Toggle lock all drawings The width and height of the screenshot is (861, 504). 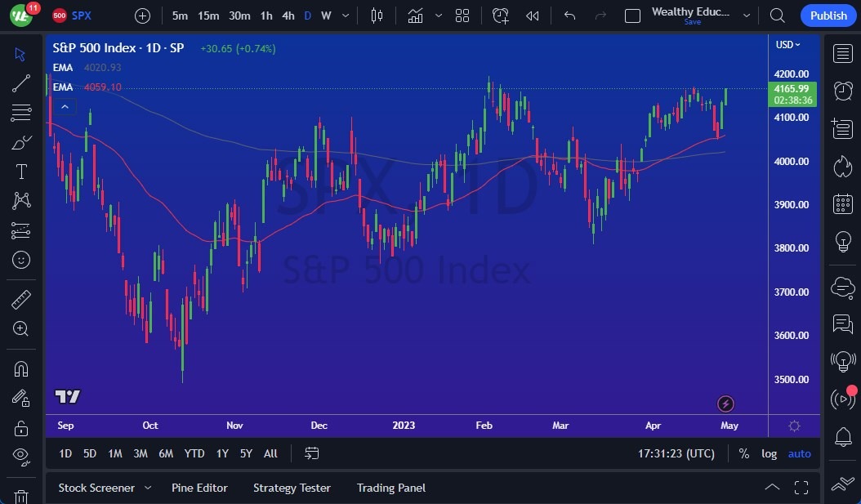(21, 428)
